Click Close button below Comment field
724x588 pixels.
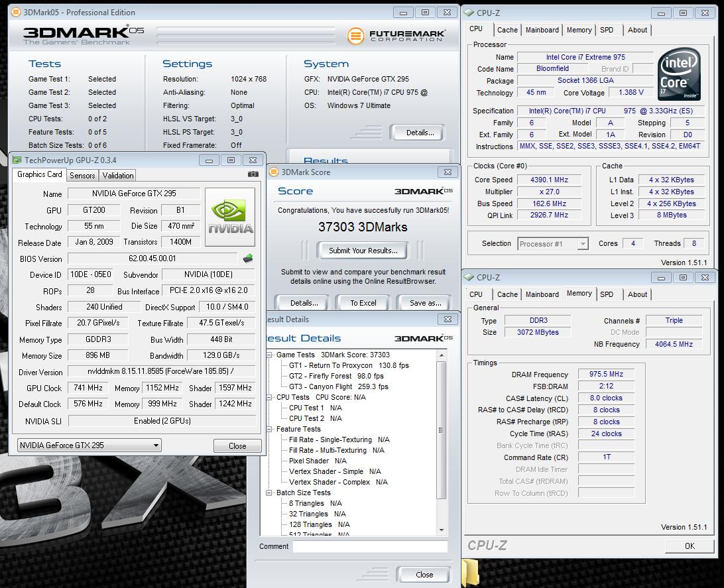[x=424, y=575]
